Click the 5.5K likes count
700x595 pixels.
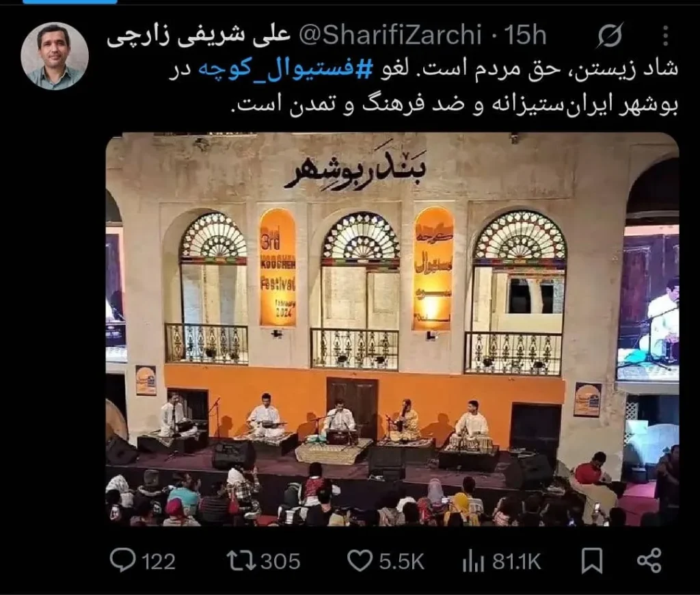click(x=402, y=561)
